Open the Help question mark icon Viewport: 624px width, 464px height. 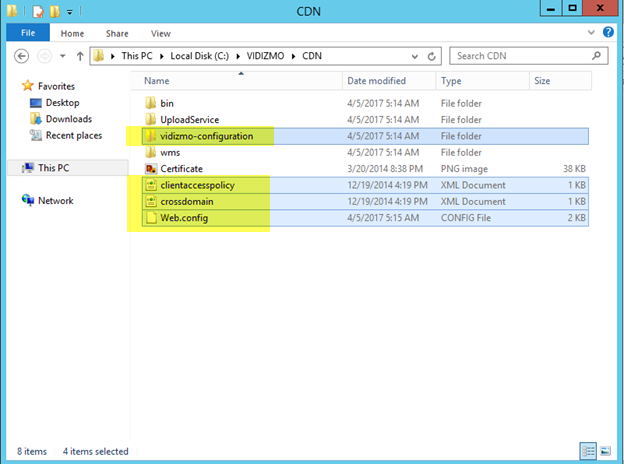click(x=610, y=33)
